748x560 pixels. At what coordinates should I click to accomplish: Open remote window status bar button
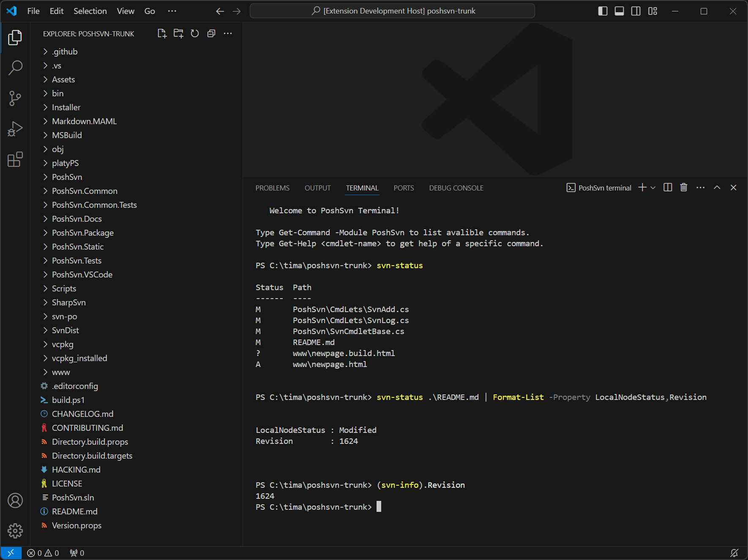[11, 553]
